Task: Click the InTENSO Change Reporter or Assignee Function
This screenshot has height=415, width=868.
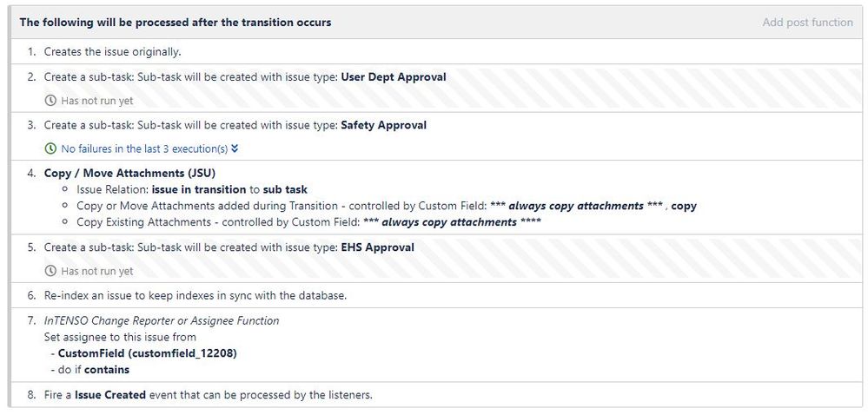Action: point(162,320)
